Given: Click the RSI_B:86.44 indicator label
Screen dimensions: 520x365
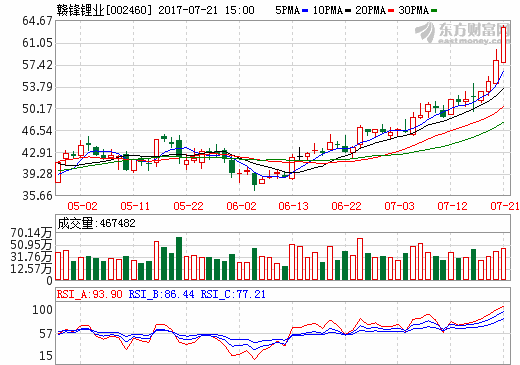Looking at the screenshot, I should (161, 294).
